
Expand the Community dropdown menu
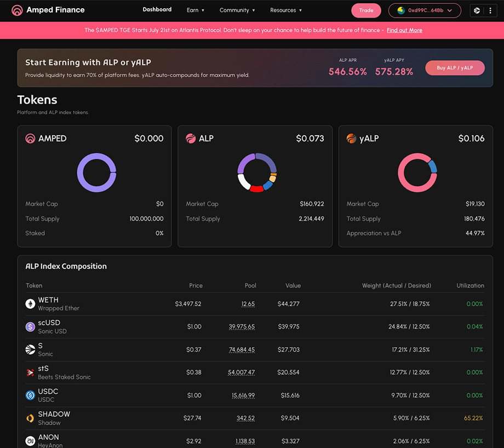point(237,10)
